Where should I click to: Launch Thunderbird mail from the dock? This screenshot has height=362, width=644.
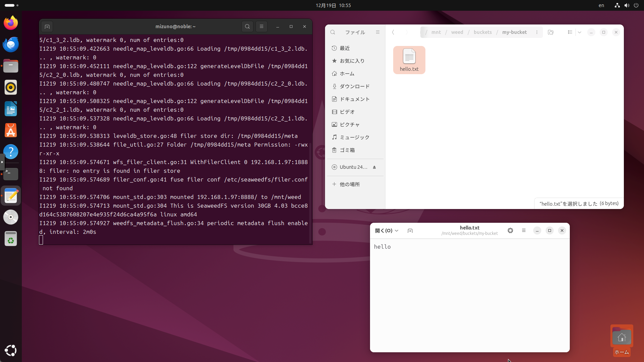pyautogui.click(x=11, y=44)
